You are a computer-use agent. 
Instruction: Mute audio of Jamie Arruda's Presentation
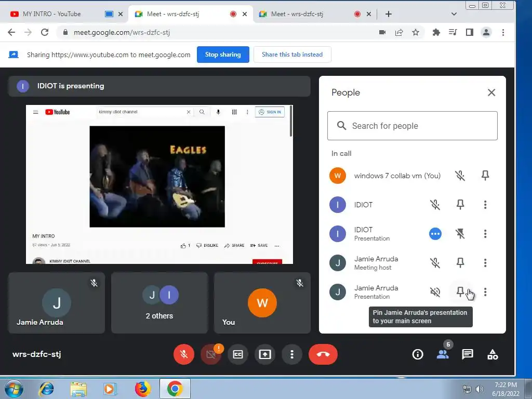pyautogui.click(x=435, y=292)
